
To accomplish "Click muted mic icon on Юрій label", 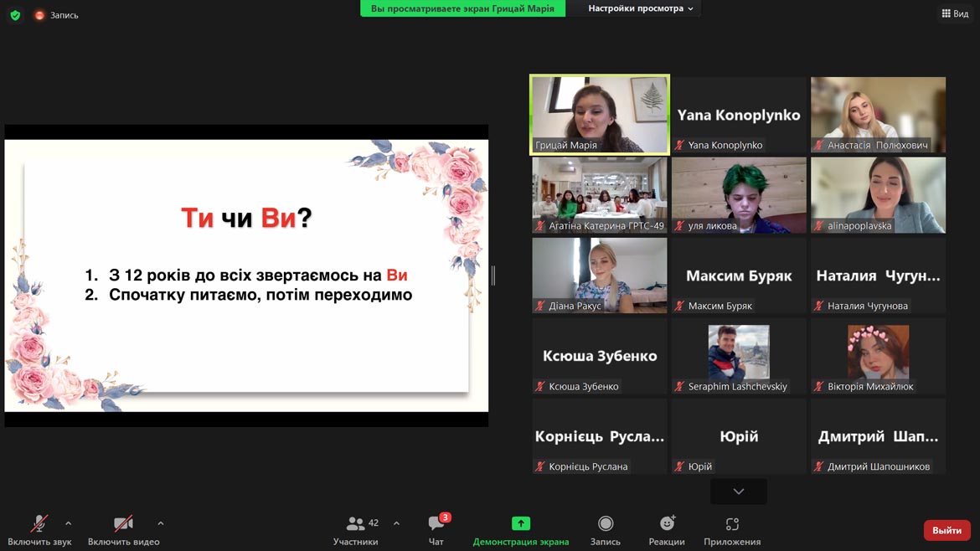I will pyautogui.click(x=679, y=466).
